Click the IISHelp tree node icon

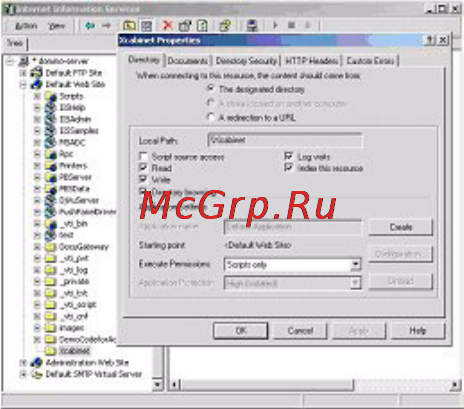[51, 107]
